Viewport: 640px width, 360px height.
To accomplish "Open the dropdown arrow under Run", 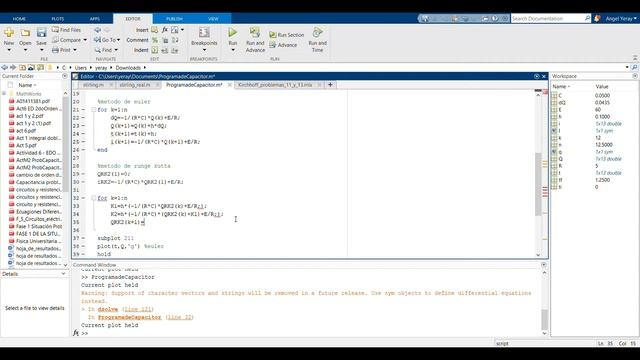I will [233, 50].
